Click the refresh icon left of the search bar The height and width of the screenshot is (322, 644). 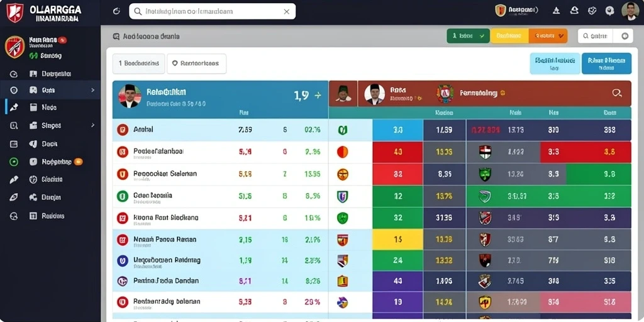[116, 11]
